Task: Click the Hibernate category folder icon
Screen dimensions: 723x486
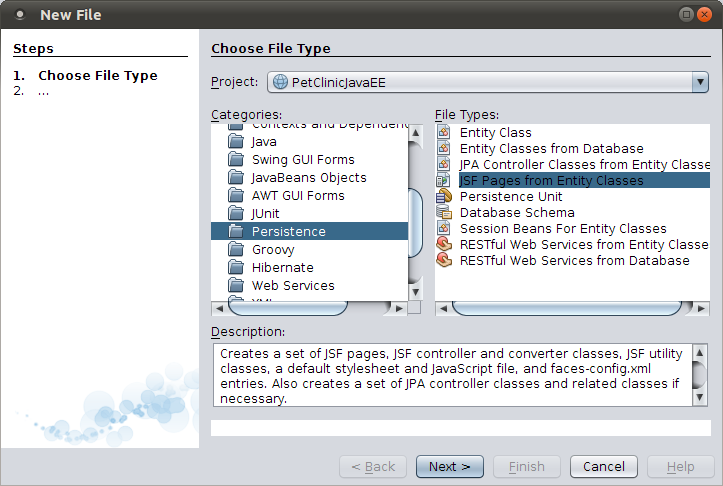Action: [236, 268]
